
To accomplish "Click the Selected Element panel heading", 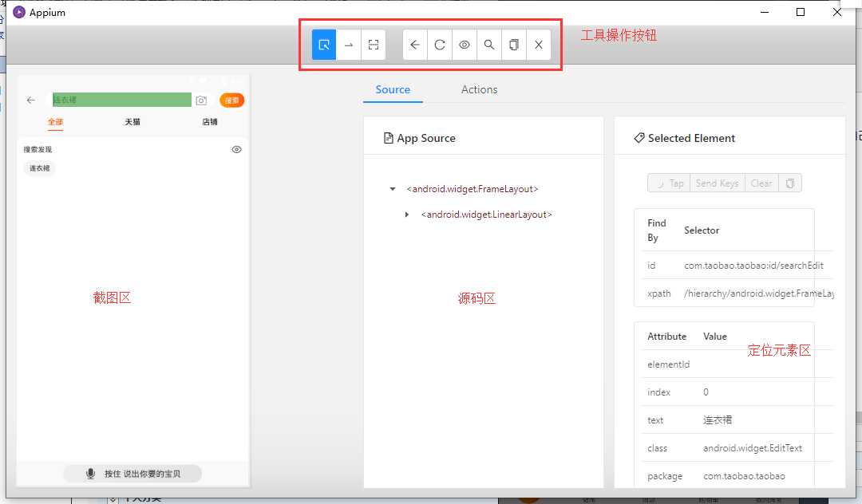I will [685, 138].
